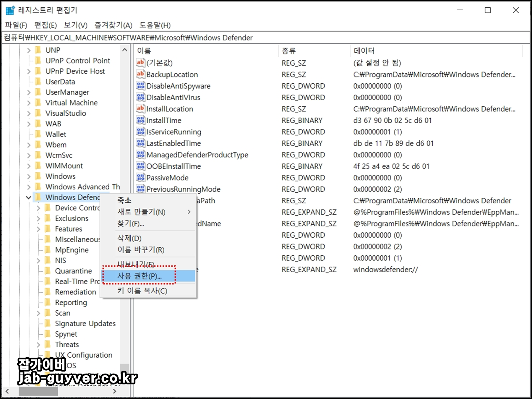The image size is (532, 399).
Task: Expand the NIS subkey
Action: click(x=38, y=260)
